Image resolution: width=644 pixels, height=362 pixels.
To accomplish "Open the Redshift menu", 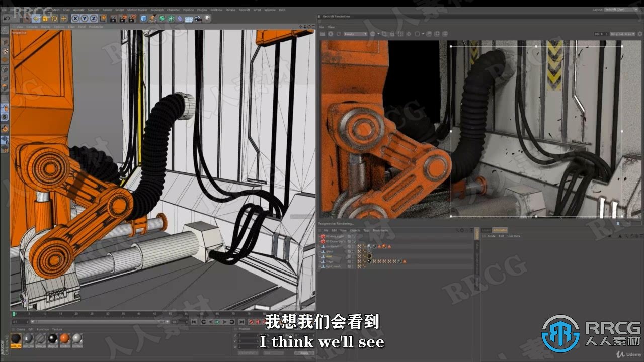I will [244, 10].
